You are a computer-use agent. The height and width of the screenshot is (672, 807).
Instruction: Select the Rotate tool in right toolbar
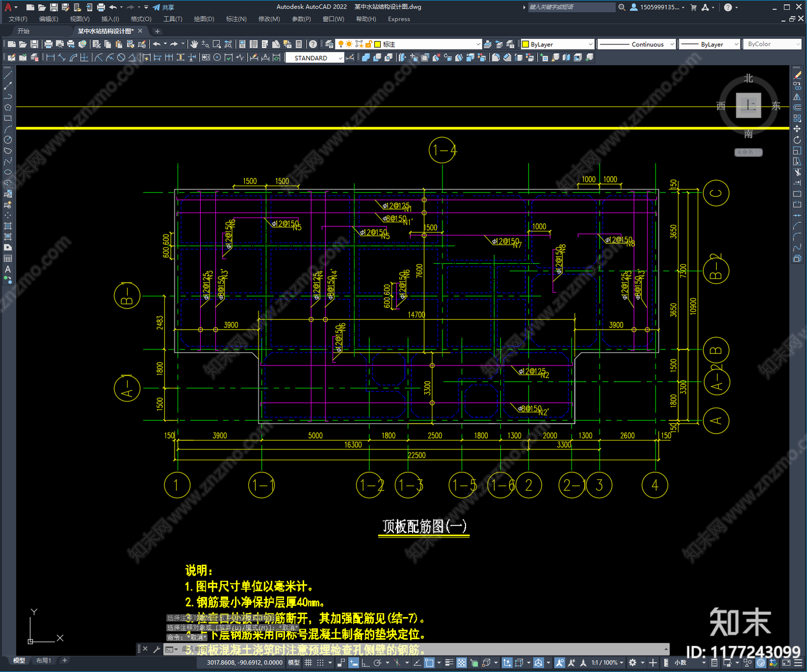click(797, 140)
